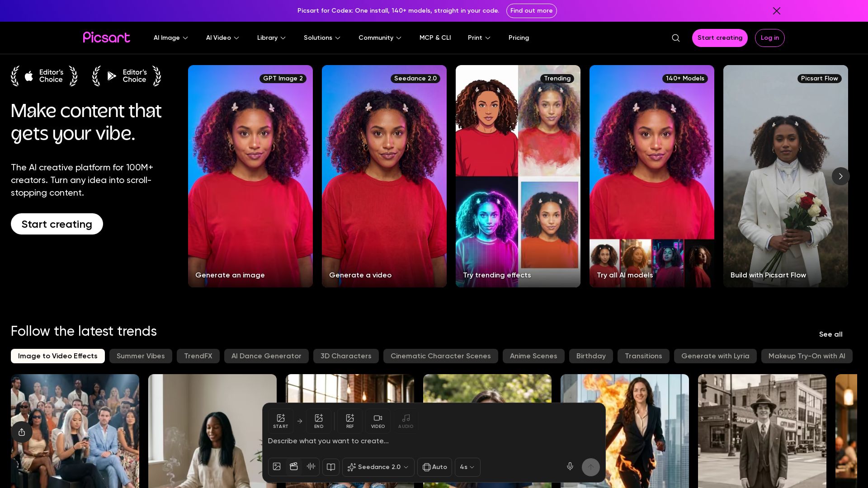Viewport: 868px width, 488px height.
Task: Click the Log in button
Action: 769,38
